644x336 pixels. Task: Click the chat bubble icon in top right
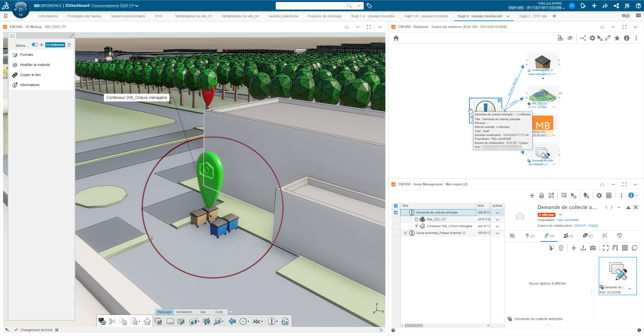[x=638, y=16]
